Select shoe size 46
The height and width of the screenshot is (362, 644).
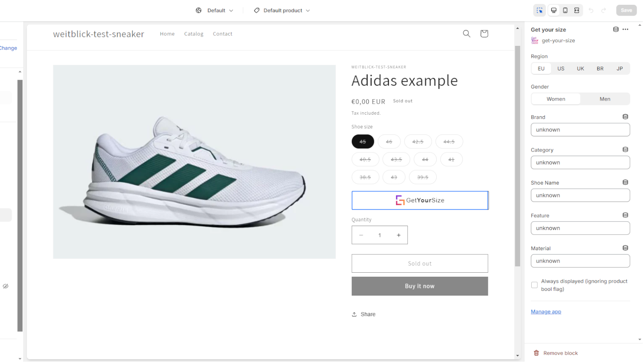click(389, 142)
